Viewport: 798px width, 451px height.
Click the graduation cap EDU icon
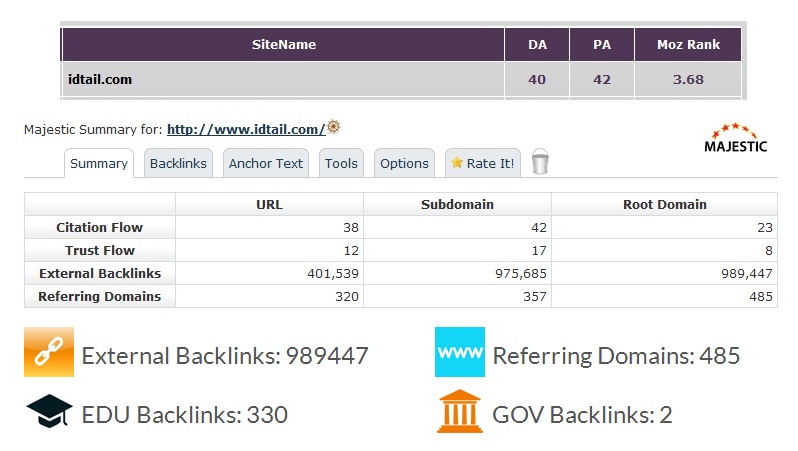coord(49,412)
